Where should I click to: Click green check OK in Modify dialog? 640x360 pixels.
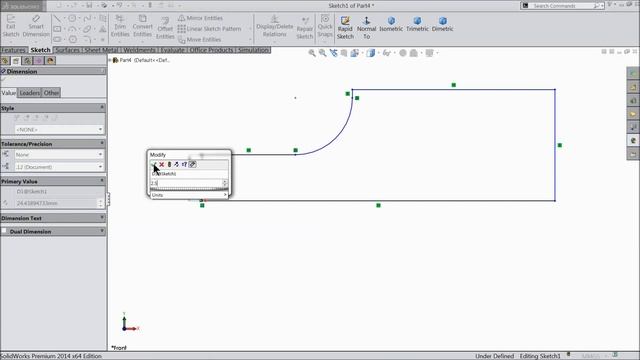click(x=154, y=164)
